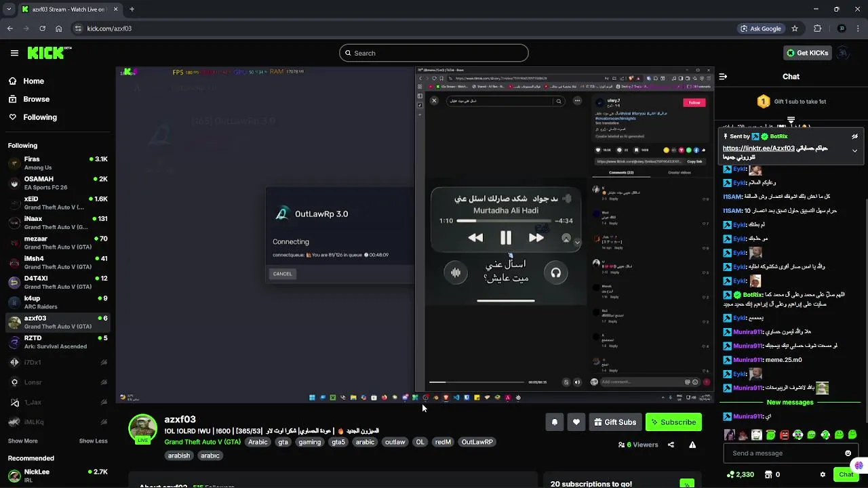
Task: Focus the Kick search field
Action: point(434,53)
